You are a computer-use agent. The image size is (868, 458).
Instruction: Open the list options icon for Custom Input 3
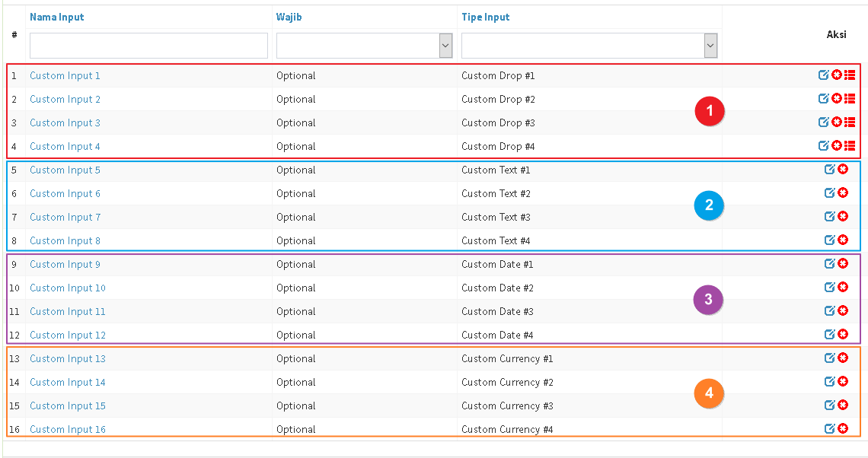click(x=850, y=122)
